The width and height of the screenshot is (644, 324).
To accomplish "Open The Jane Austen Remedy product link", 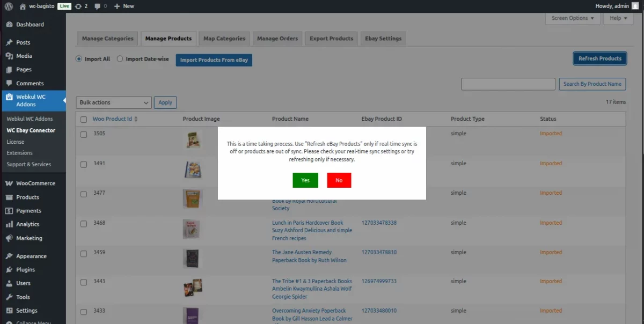I will (309, 256).
